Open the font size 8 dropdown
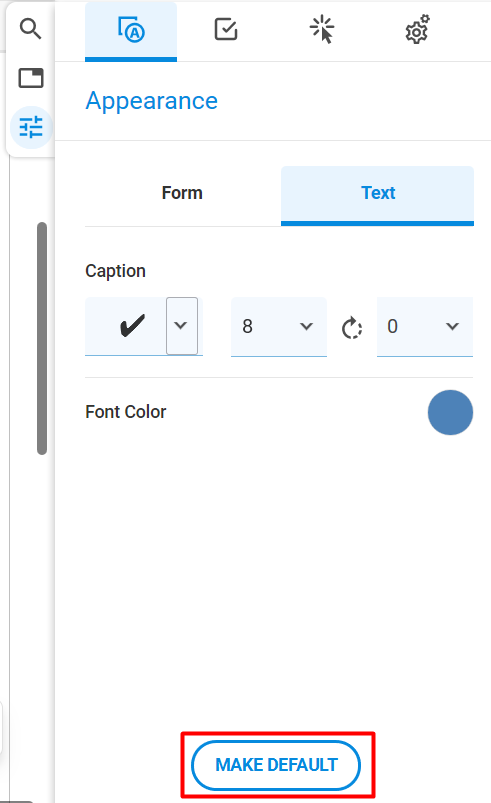The height and width of the screenshot is (803, 491). [x=279, y=326]
